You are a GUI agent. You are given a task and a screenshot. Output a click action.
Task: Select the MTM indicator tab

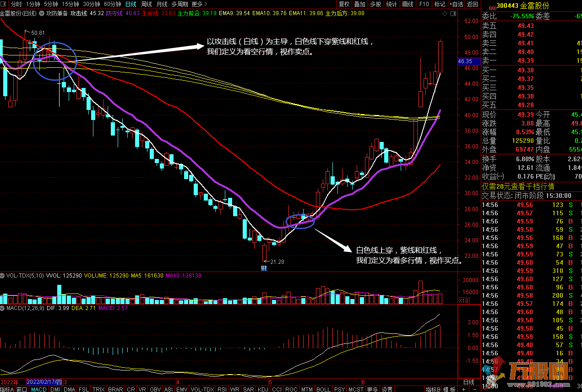coord(307,389)
